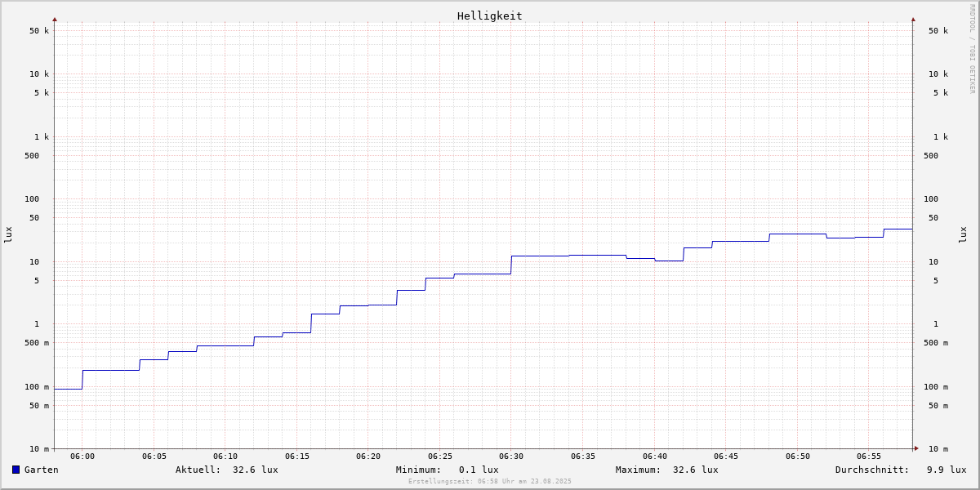Click the "500" label on left axis

[x=32, y=155]
